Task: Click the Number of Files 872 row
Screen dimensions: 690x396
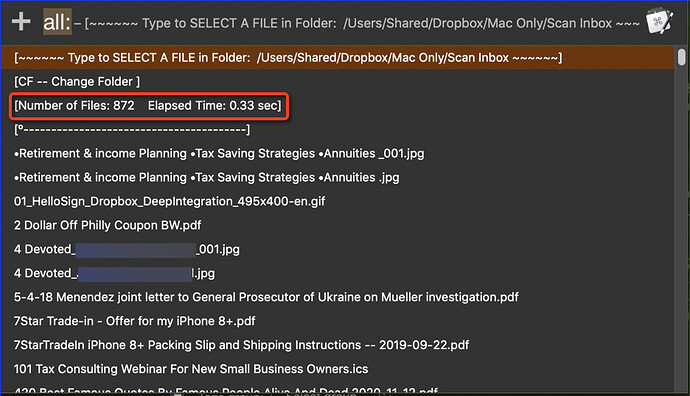Action: 337,106
